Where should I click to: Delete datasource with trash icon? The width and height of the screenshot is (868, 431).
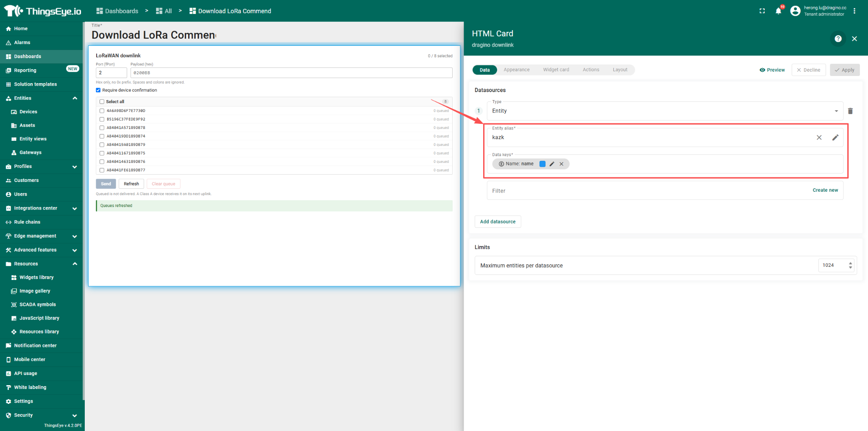850,111
